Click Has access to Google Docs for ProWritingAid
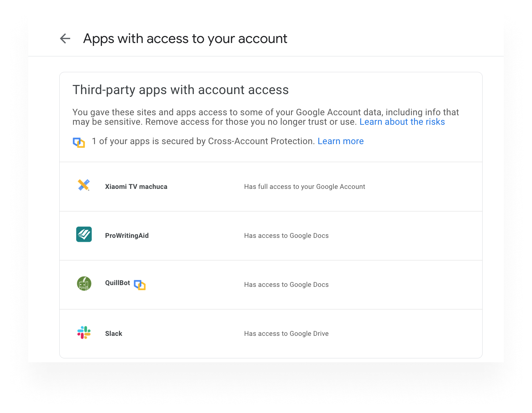532x413 pixels. pos(286,235)
